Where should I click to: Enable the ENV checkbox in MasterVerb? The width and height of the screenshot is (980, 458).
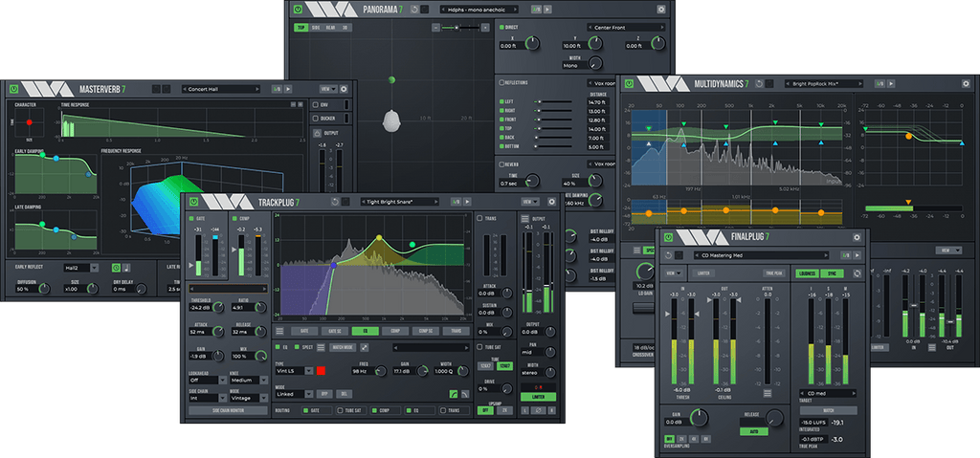coord(316,104)
